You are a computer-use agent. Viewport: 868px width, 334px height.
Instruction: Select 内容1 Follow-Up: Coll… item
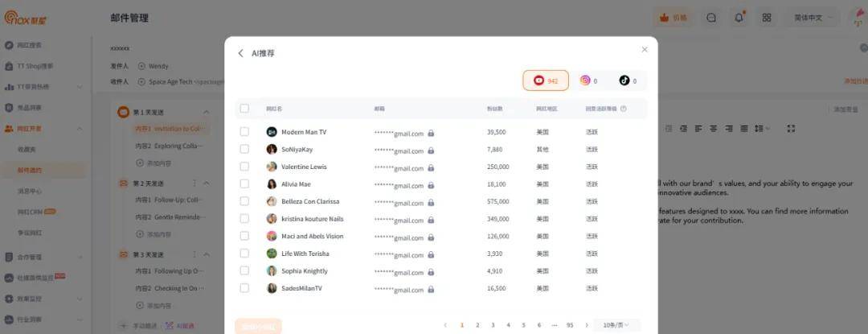click(169, 200)
